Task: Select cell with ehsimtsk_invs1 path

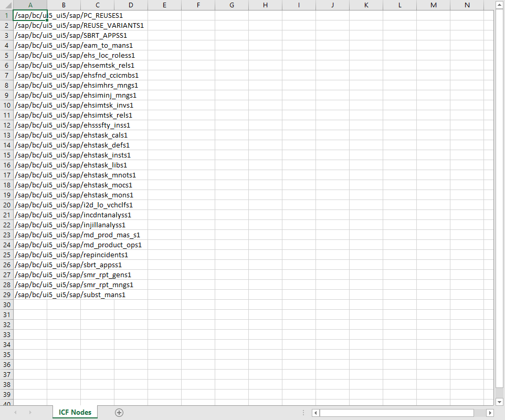Action: coord(30,106)
